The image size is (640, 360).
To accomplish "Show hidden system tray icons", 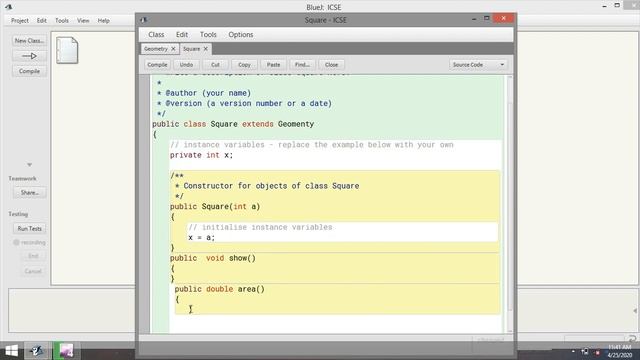I will [573, 351].
